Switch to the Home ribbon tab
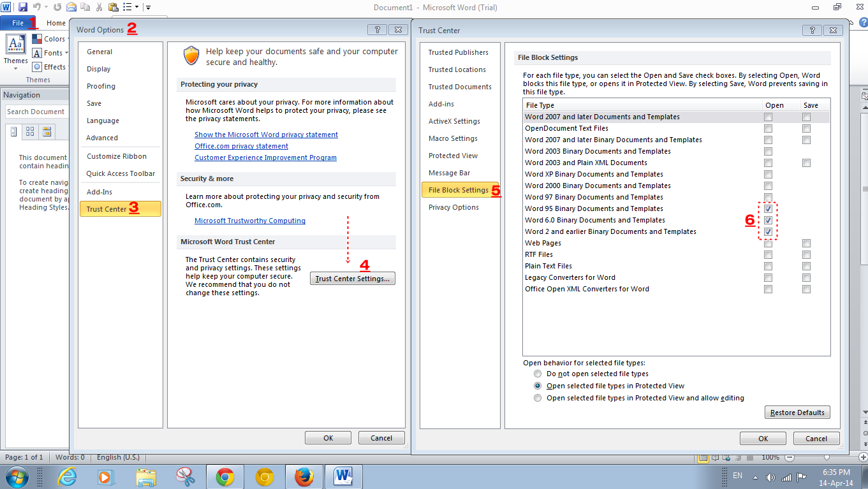This screenshot has height=489, width=868. click(x=55, y=23)
